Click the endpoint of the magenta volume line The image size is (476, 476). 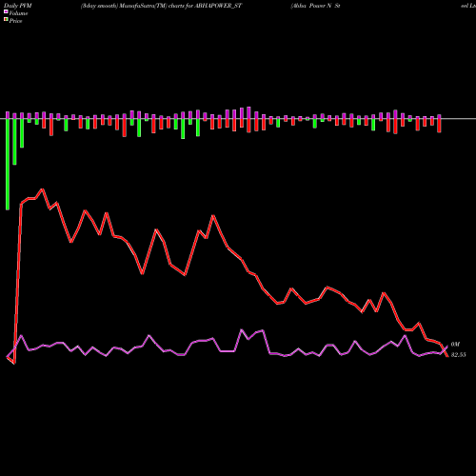(x=447, y=347)
